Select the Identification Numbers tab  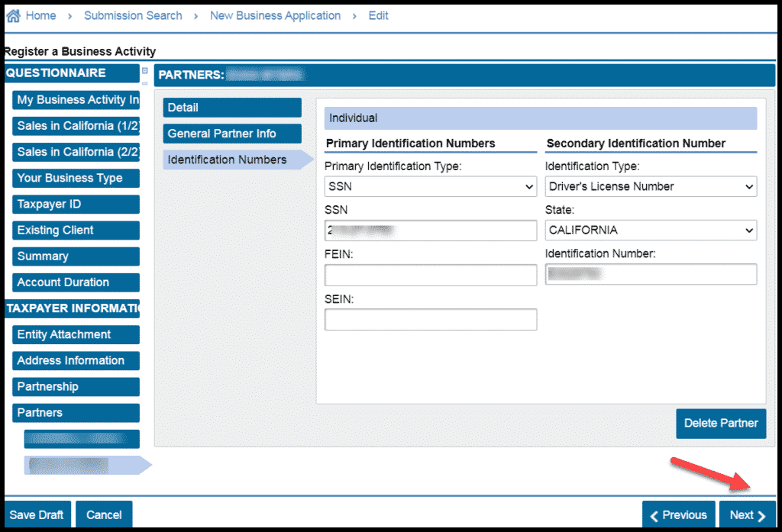pos(232,160)
